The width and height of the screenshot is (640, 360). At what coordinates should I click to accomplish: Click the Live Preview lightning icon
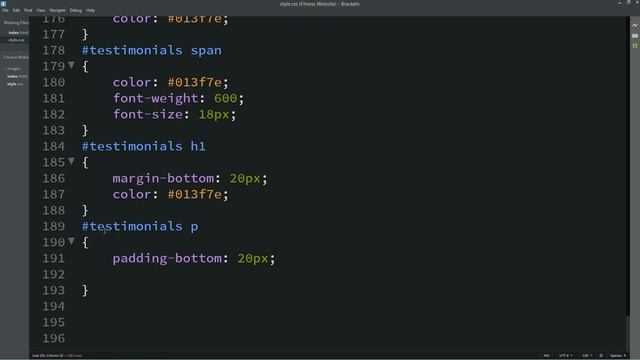click(x=635, y=25)
